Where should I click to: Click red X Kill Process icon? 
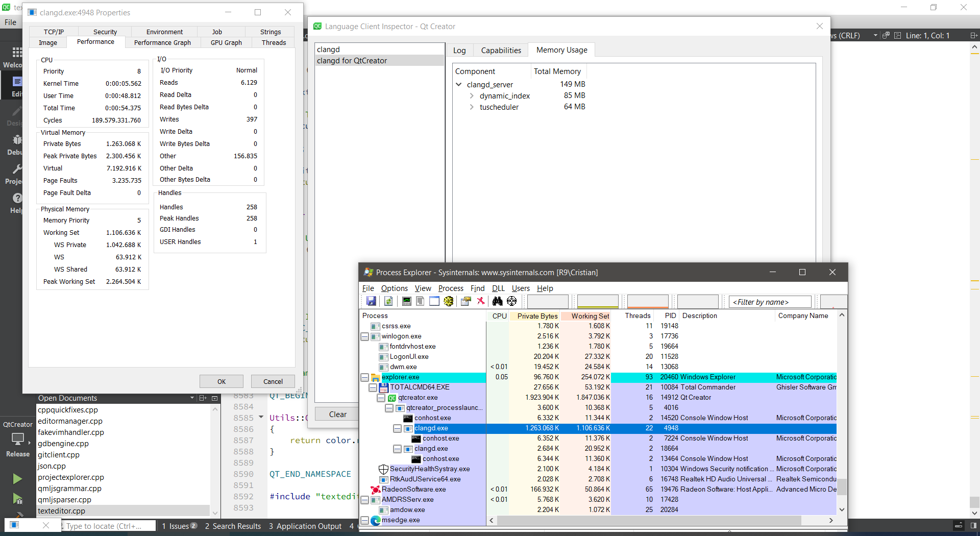pyautogui.click(x=480, y=301)
